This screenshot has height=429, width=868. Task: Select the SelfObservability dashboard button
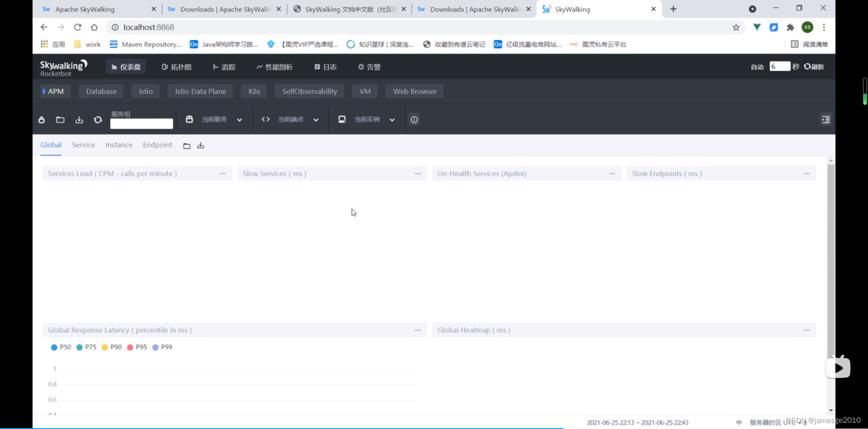point(310,91)
